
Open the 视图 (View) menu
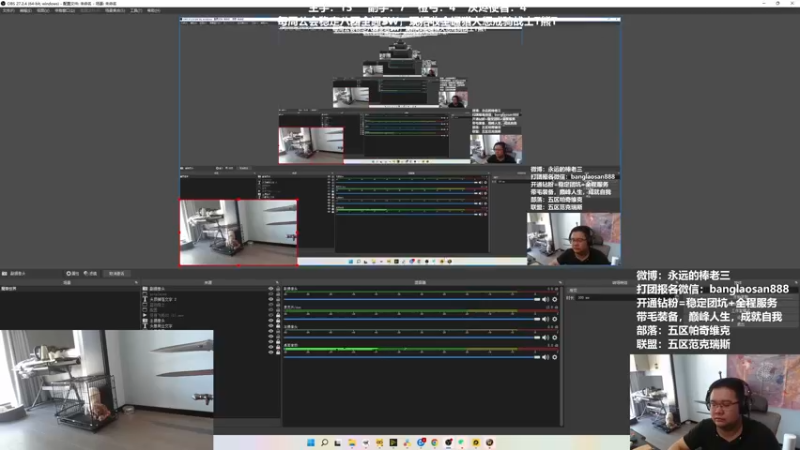[x=43, y=10]
